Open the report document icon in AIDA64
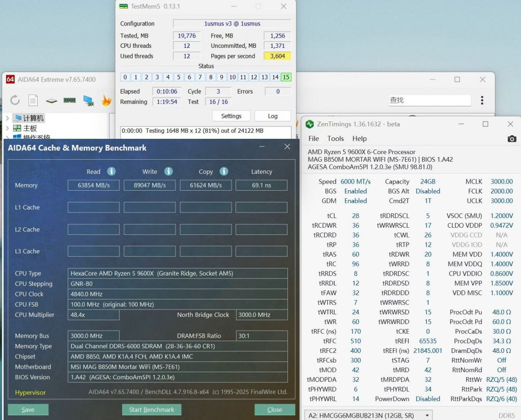521x420 pixels. (x=33, y=100)
